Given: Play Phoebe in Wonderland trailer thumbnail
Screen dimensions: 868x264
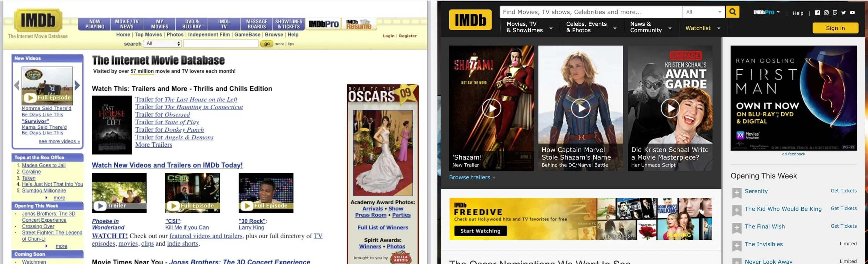Looking at the screenshot, I should [x=119, y=193].
